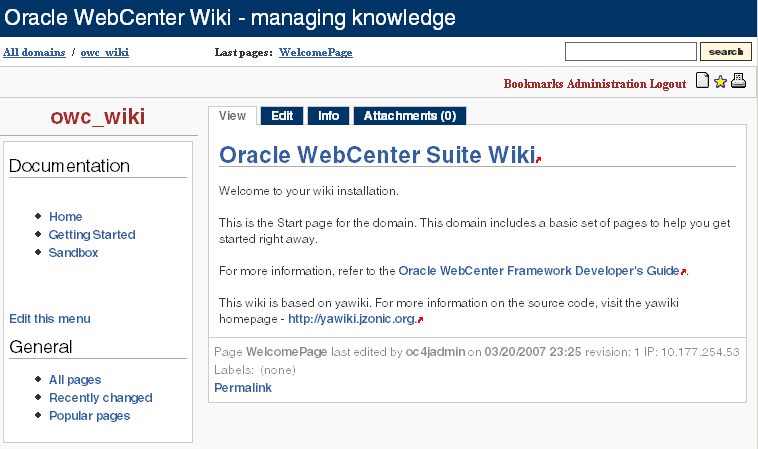758x449 pixels.
Task: Open the Home sidebar link
Action: pos(66,217)
